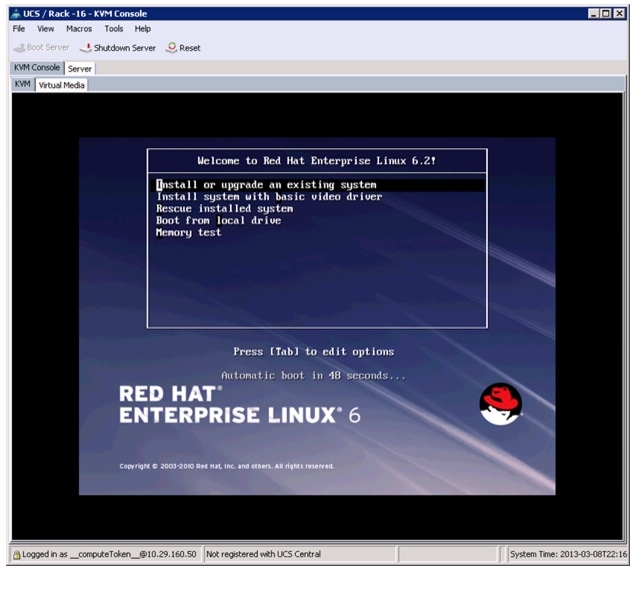The image size is (634, 594).
Task: Select 'Memory test' boot entry
Action: click(188, 233)
